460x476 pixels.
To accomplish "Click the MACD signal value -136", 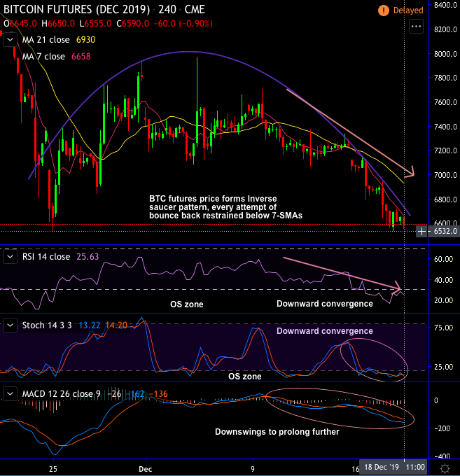I will pos(158,394).
